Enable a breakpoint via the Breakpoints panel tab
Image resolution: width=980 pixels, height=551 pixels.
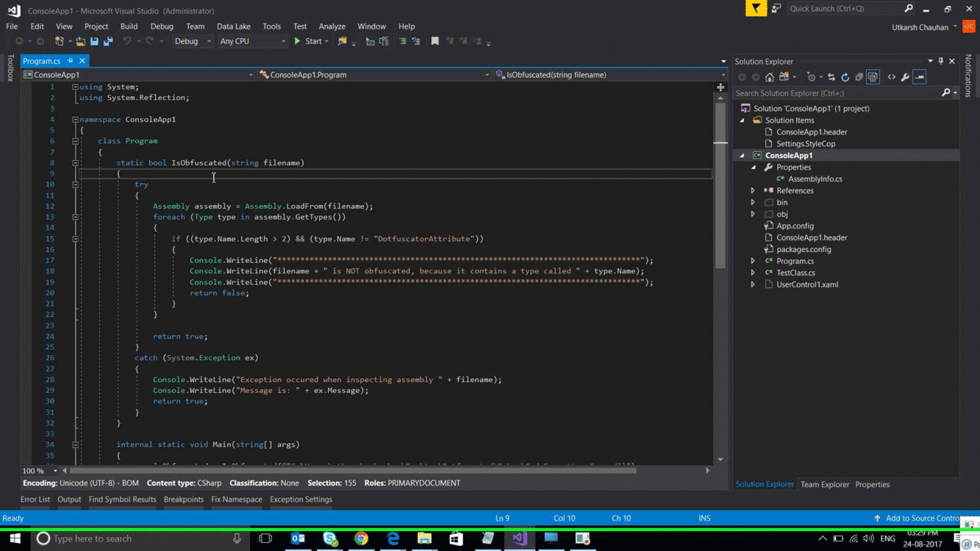click(183, 499)
